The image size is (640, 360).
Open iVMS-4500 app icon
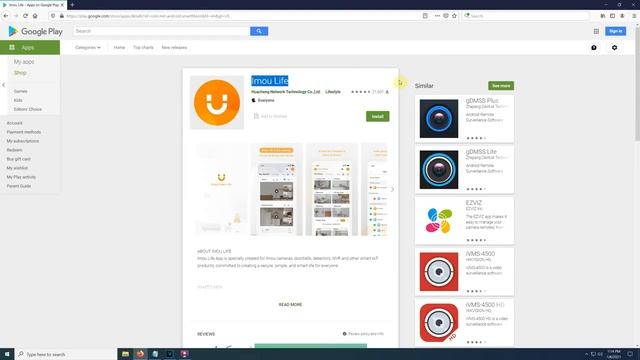pyautogui.click(x=439, y=271)
